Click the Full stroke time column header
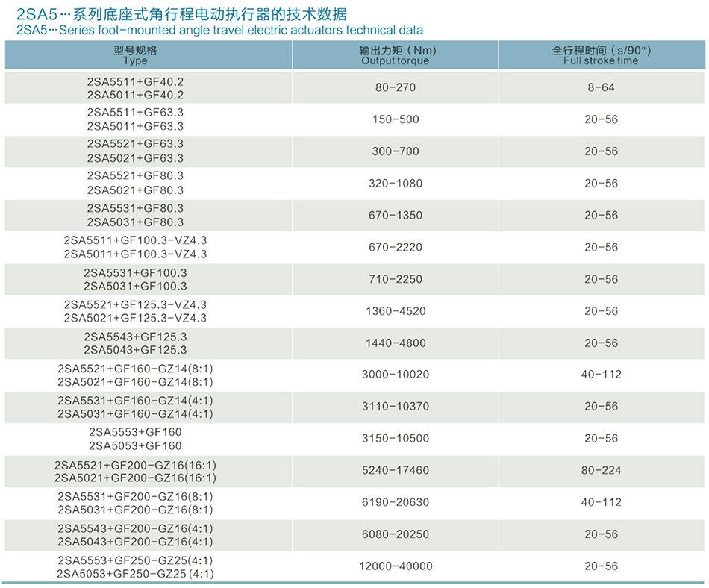Image resolution: width=709 pixels, height=588 pixels. coord(601,55)
